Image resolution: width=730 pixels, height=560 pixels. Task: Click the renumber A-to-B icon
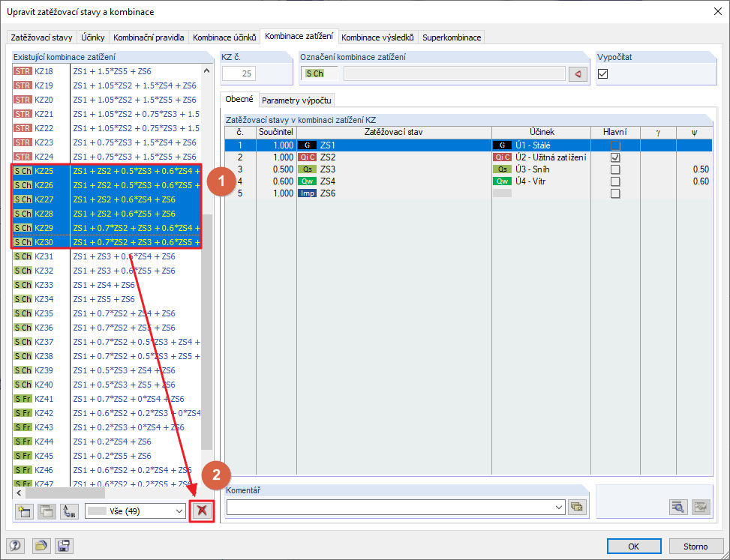69,511
